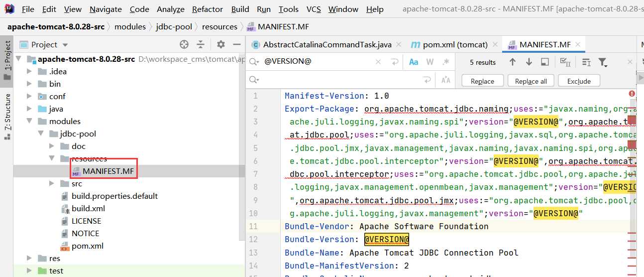Expand the doc folder
This screenshot has height=277, width=644.
tap(52, 146)
